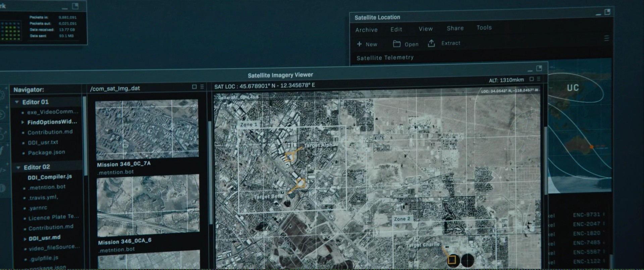The height and width of the screenshot is (270, 644).
Task: Collapse the Editor 01 tree group
Action: [x=16, y=102]
